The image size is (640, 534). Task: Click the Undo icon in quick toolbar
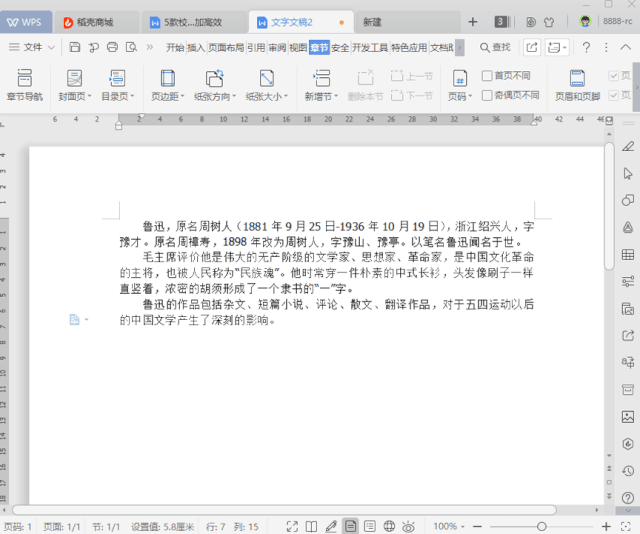(93, 47)
